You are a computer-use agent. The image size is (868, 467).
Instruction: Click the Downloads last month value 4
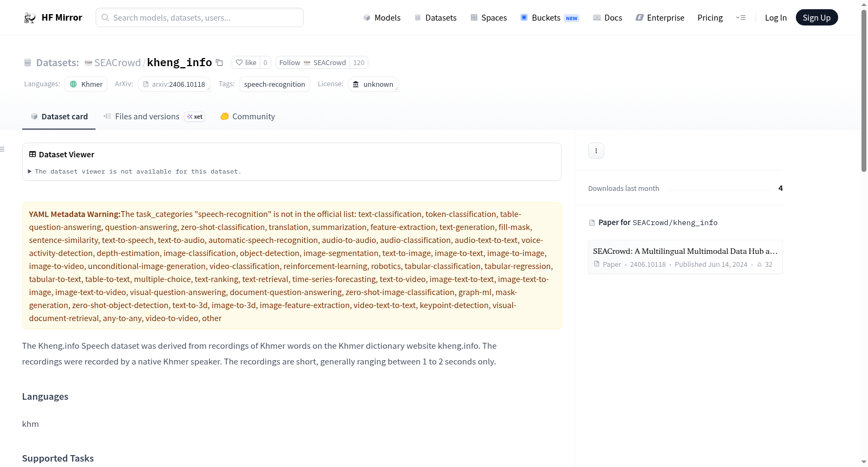tap(781, 188)
